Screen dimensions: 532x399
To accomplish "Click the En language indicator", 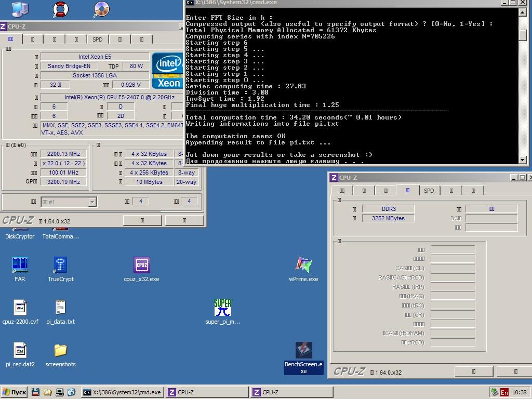I will coord(504,392).
